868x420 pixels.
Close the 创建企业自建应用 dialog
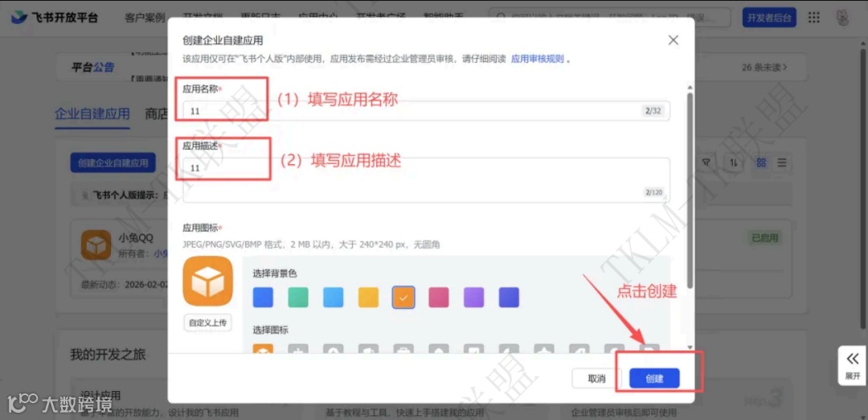point(674,40)
